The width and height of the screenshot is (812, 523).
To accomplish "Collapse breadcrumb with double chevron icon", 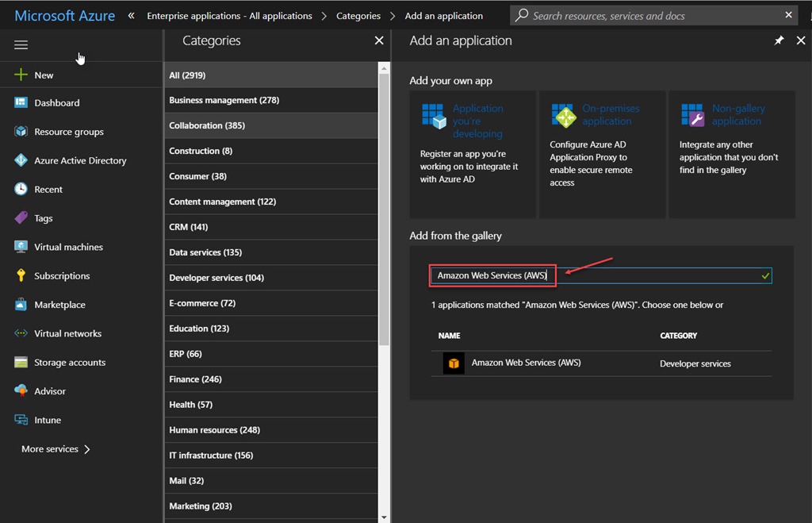I will (x=132, y=16).
